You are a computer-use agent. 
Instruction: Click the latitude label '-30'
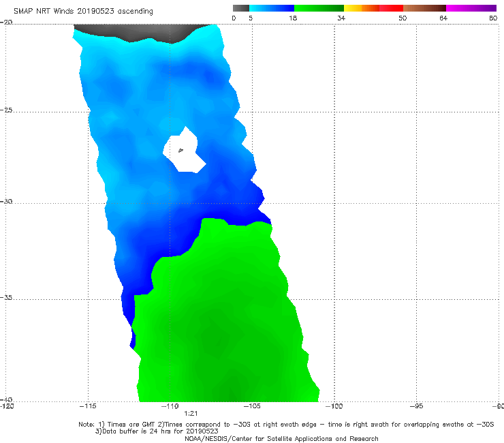click(x=6, y=201)
